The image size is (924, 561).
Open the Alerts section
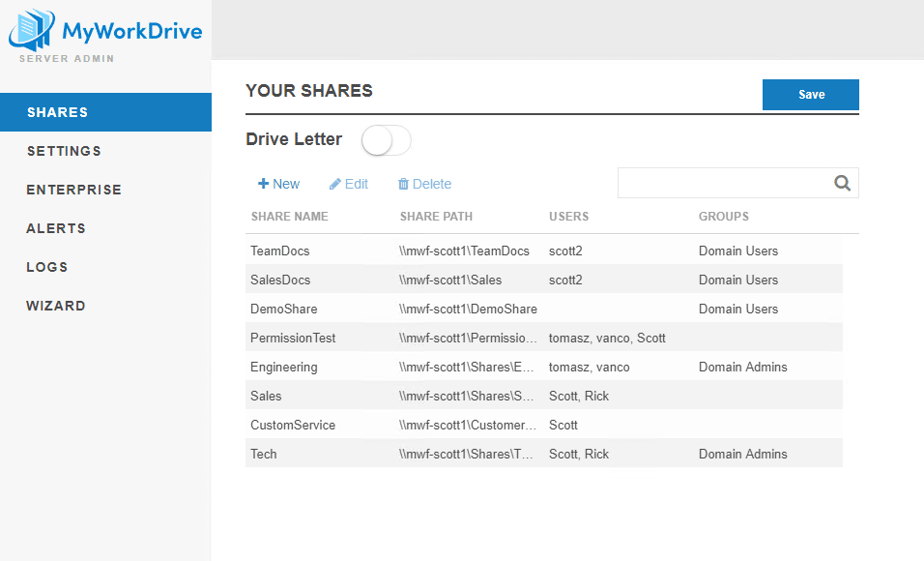pyautogui.click(x=56, y=228)
